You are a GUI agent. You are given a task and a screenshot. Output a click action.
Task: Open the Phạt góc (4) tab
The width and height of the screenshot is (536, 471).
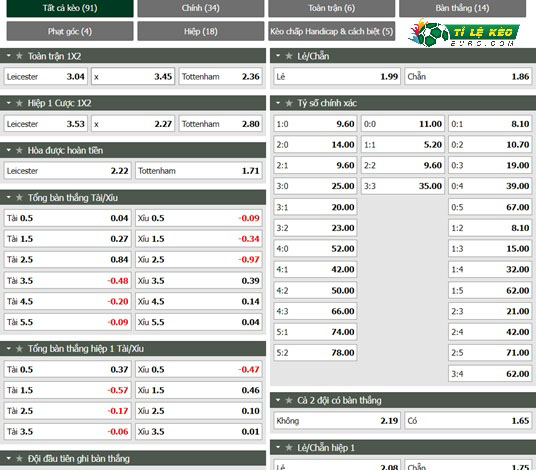pyautogui.click(x=70, y=31)
